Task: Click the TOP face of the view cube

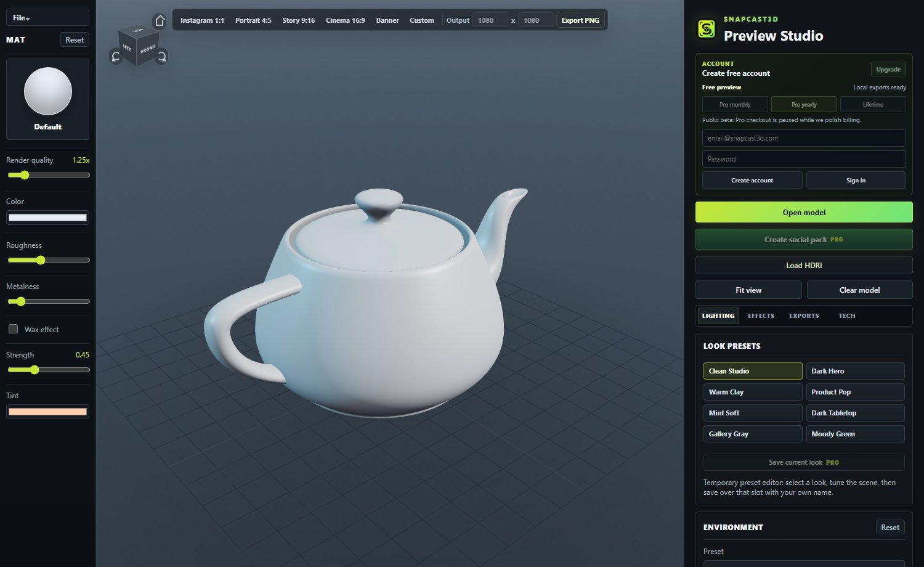Action: click(x=139, y=30)
